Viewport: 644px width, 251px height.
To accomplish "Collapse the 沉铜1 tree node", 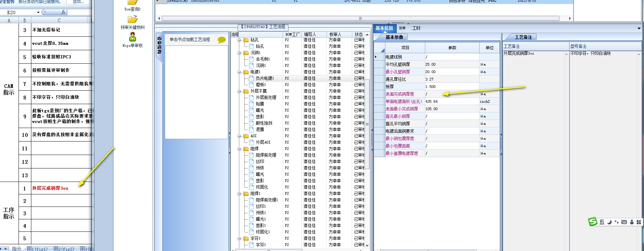I will [240, 53].
